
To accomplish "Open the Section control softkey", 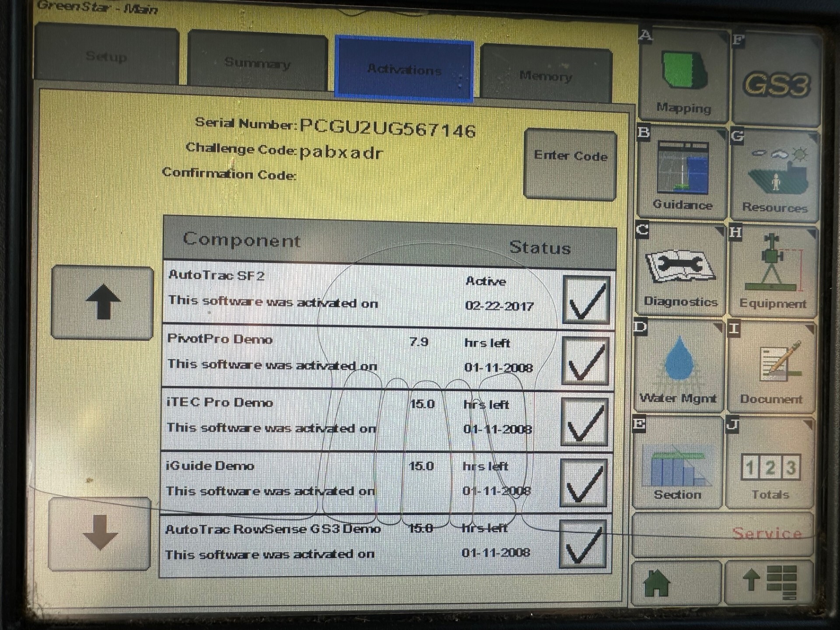I will pyautogui.click(x=677, y=463).
